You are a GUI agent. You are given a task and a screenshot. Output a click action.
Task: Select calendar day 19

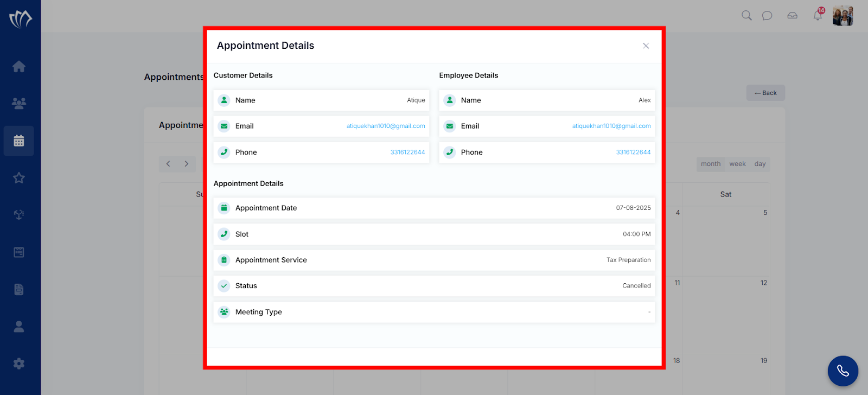pyautogui.click(x=764, y=361)
